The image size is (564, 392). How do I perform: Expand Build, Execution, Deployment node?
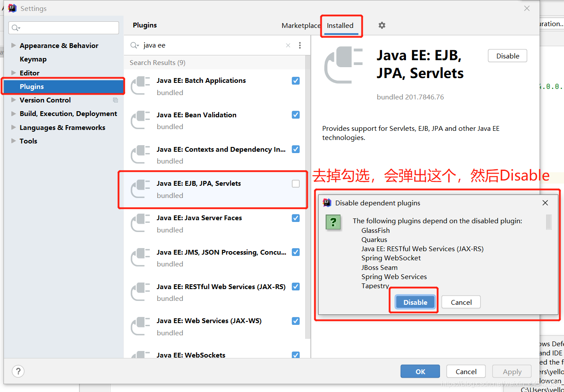click(14, 113)
